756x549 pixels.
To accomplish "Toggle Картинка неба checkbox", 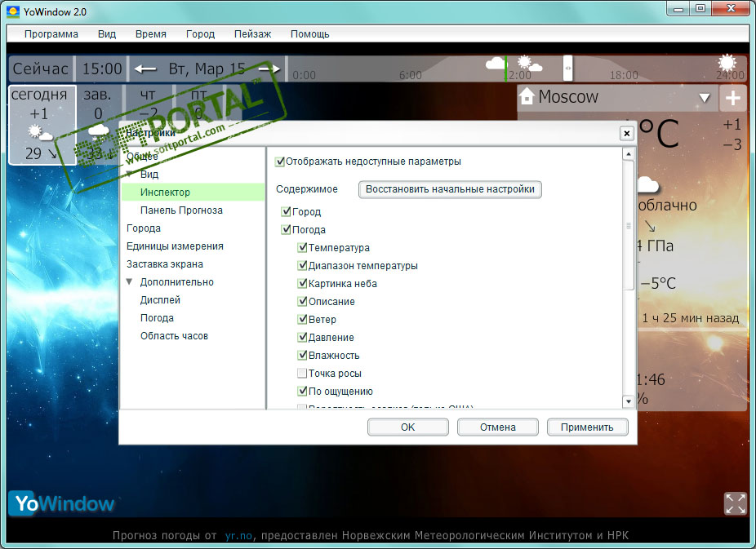I will click(x=302, y=283).
